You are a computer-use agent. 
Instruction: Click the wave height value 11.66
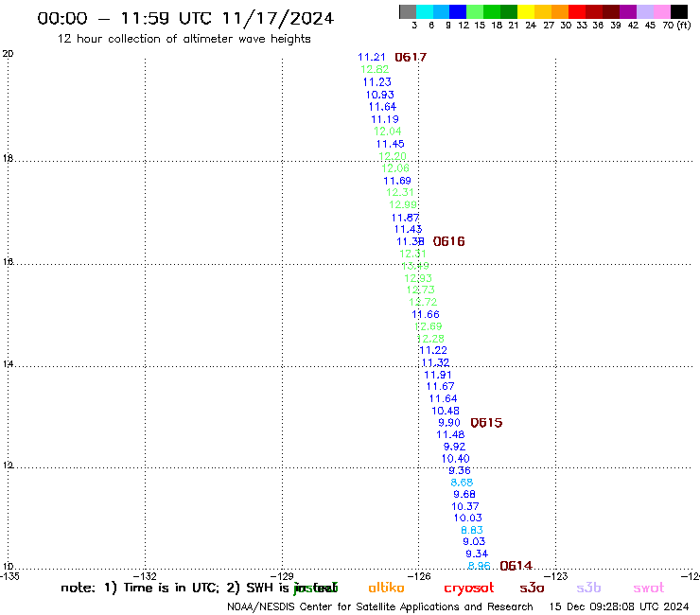[x=426, y=314]
